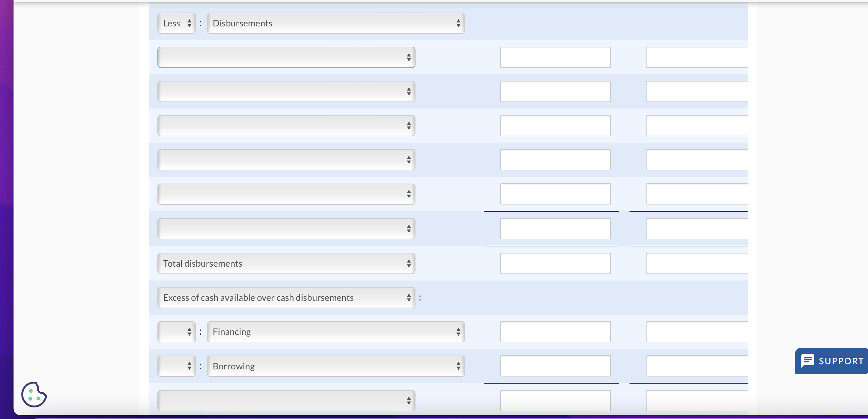Open the Disbursements dropdown
868x419 pixels.
coord(336,23)
